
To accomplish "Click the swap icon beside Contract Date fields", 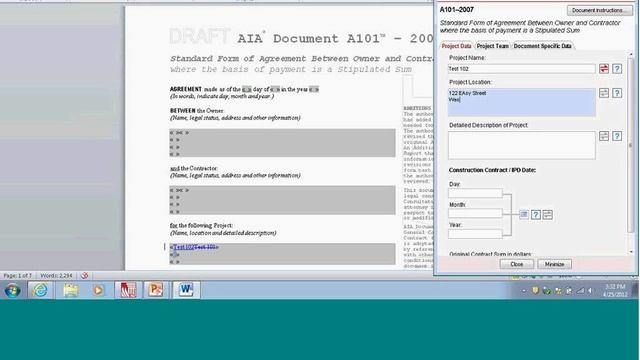I will point(548,214).
